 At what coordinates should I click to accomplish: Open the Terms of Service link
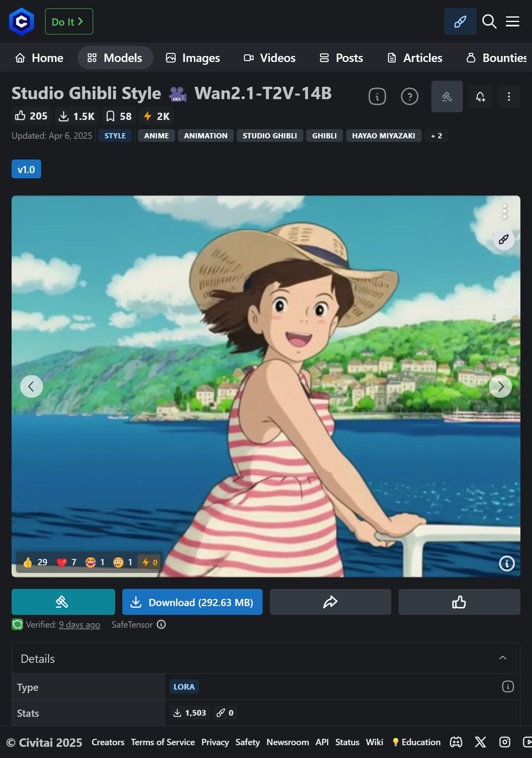[163, 742]
